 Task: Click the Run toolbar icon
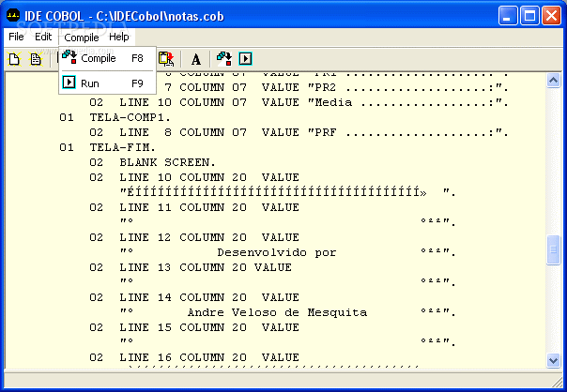click(x=245, y=59)
